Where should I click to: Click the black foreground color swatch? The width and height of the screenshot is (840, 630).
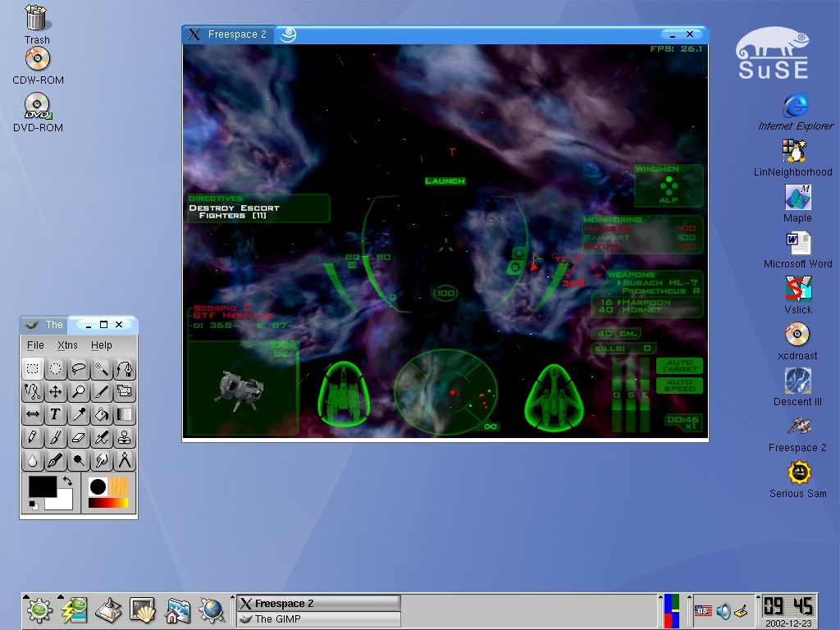click(x=43, y=486)
